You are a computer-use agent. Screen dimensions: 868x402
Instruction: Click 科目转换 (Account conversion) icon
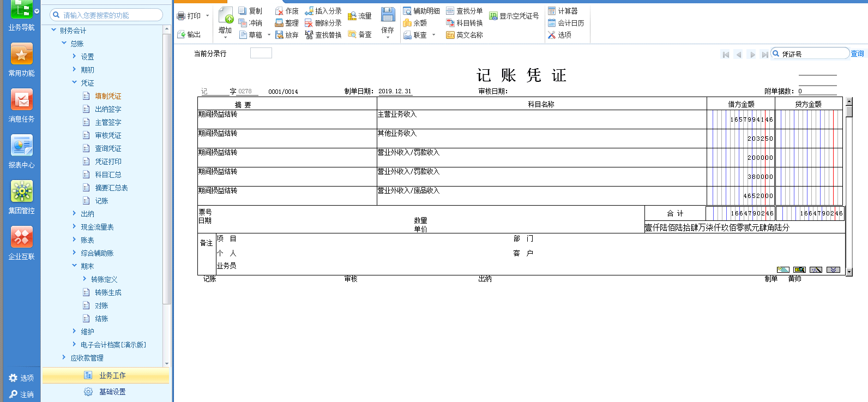pos(450,23)
